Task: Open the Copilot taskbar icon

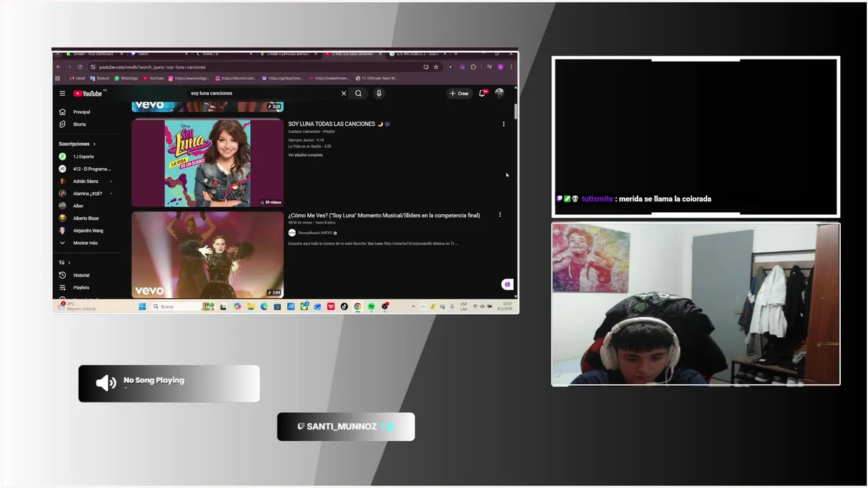Action: coord(237,306)
